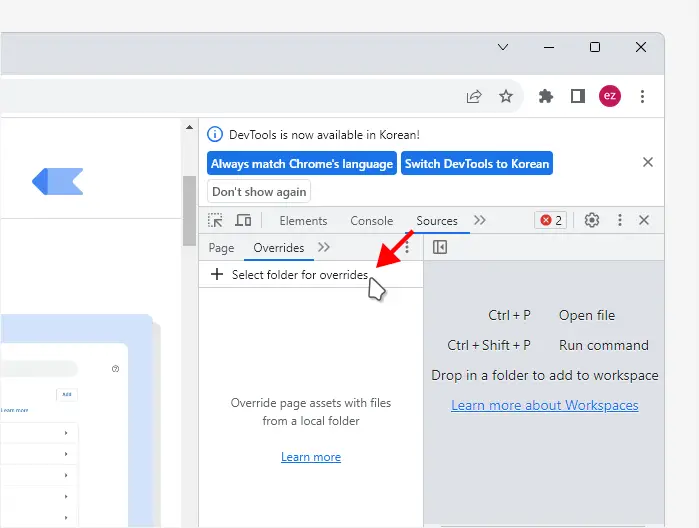Switch to the Elements tab

pyautogui.click(x=303, y=221)
